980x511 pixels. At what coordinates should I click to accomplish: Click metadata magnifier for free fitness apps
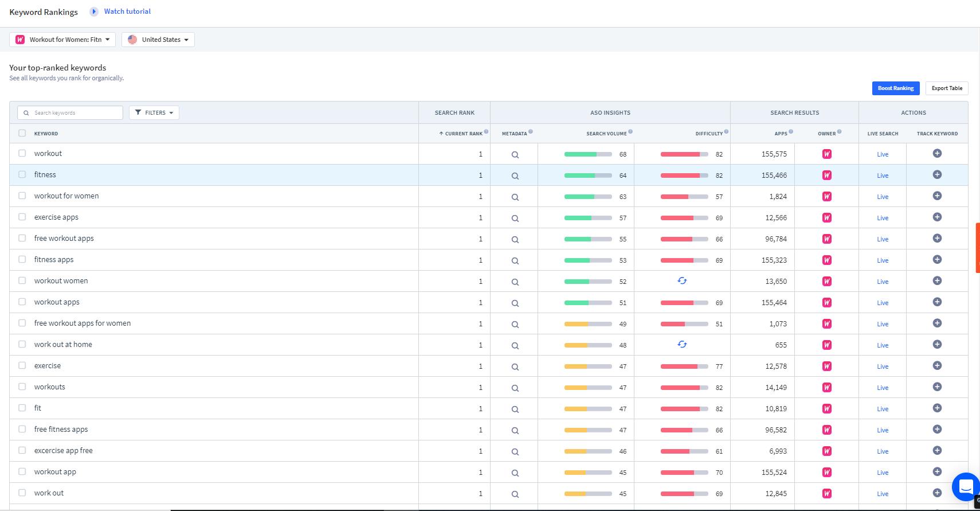(x=515, y=430)
